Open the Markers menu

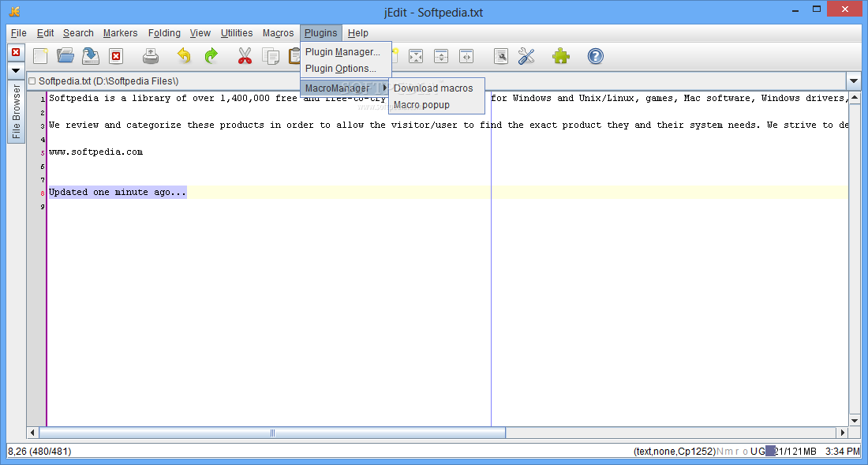click(x=120, y=32)
